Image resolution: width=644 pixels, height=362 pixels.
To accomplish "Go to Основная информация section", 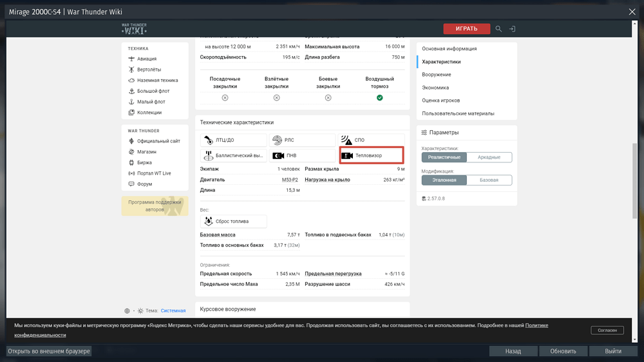I will point(450,48).
